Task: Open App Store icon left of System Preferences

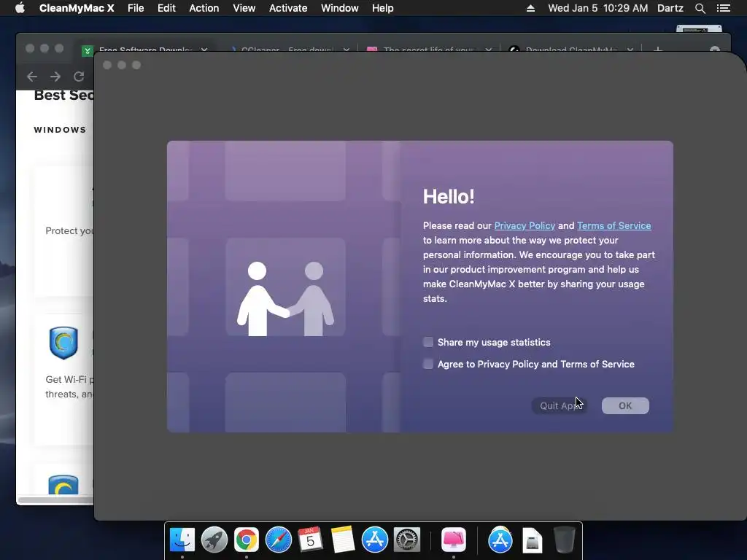Action: [x=374, y=540]
